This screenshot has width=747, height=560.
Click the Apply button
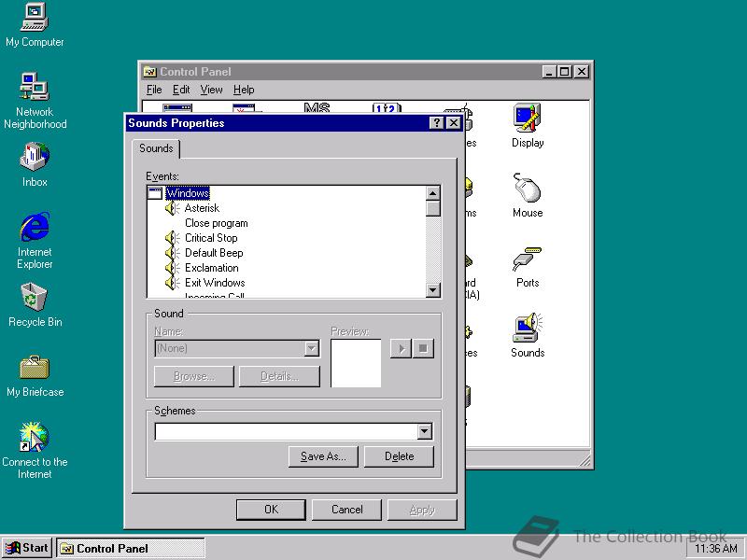coord(422,510)
